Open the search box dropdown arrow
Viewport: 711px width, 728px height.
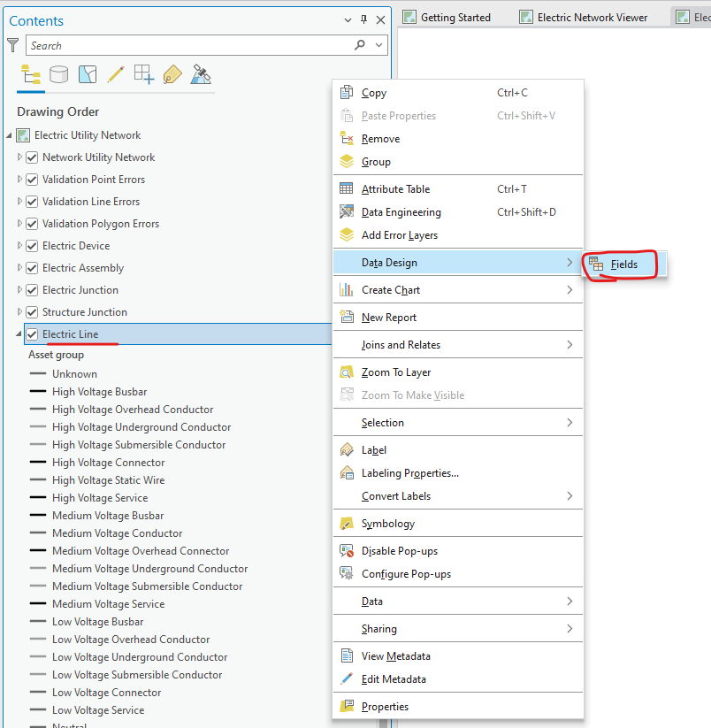coord(378,45)
